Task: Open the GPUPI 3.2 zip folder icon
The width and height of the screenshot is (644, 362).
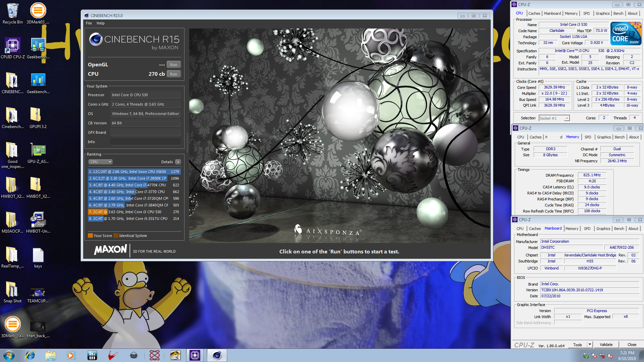Action: pos(38,118)
